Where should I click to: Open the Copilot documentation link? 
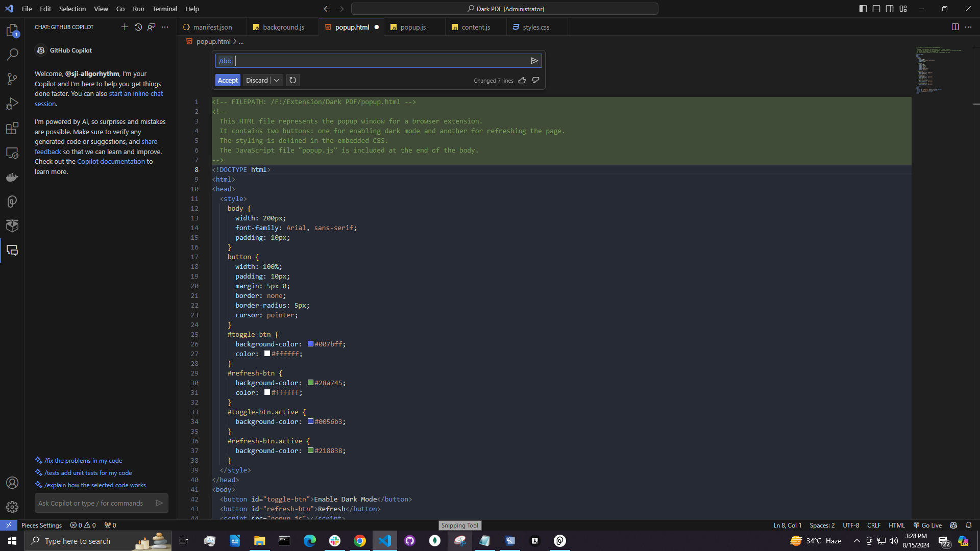coord(111,161)
